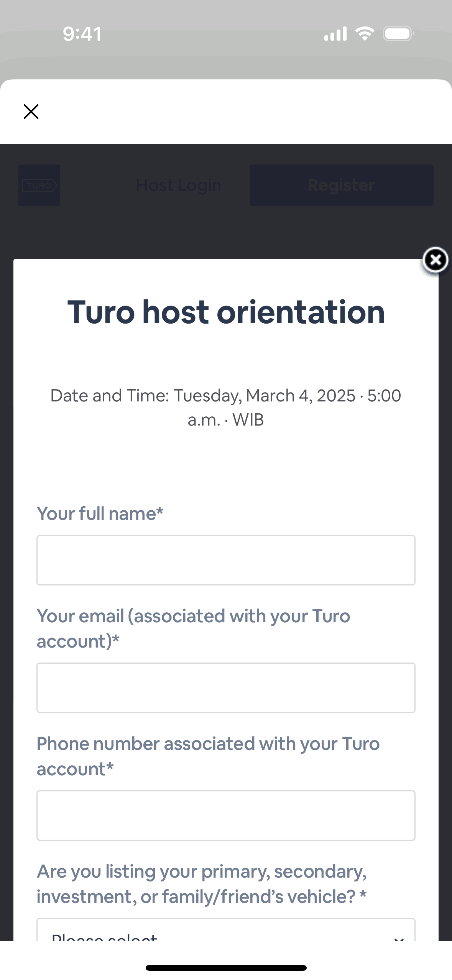Open the Host Login link
The image size is (452, 980).
coord(178,185)
